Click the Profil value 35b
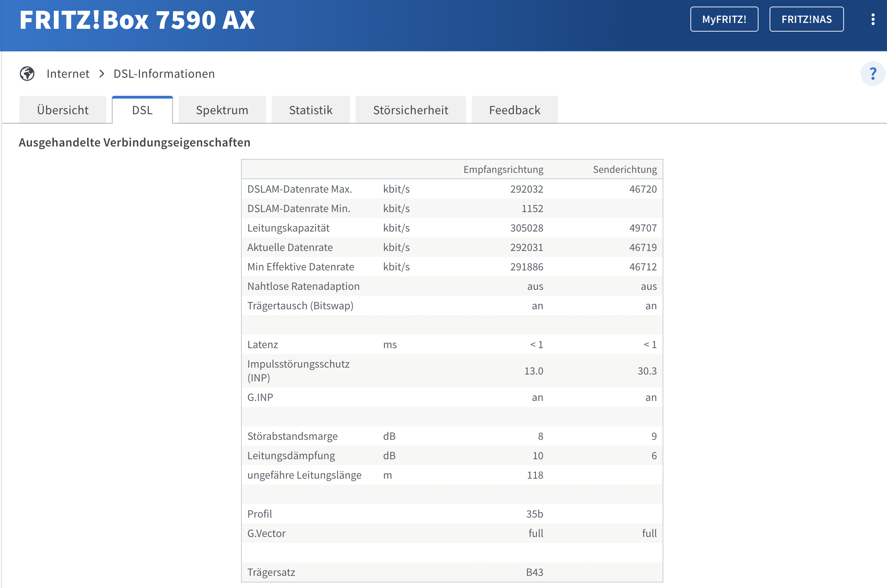Image resolution: width=887 pixels, height=588 pixels. (x=534, y=514)
